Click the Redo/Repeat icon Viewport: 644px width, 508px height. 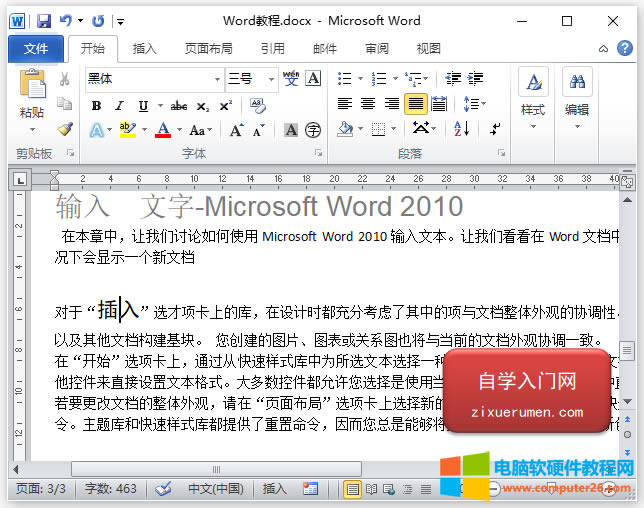click(98, 21)
